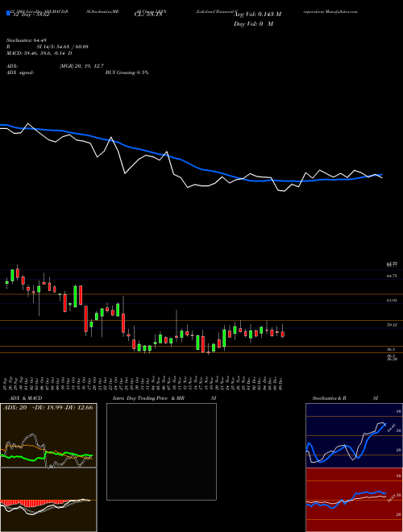Click the 'Stochastics: 64.48' reading
The height and width of the screenshot is (532, 403).
coord(26,40)
